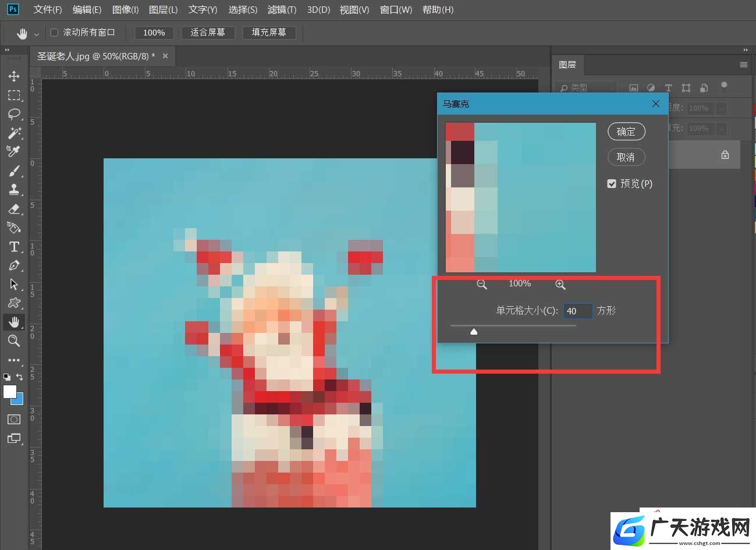Screen dimensions: 756x550
Task: Toggle the layer filter on/off switch
Action: (724, 87)
